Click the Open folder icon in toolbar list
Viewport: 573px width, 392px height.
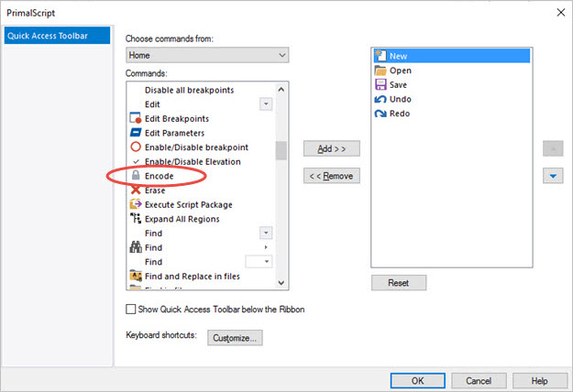coord(380,71)
